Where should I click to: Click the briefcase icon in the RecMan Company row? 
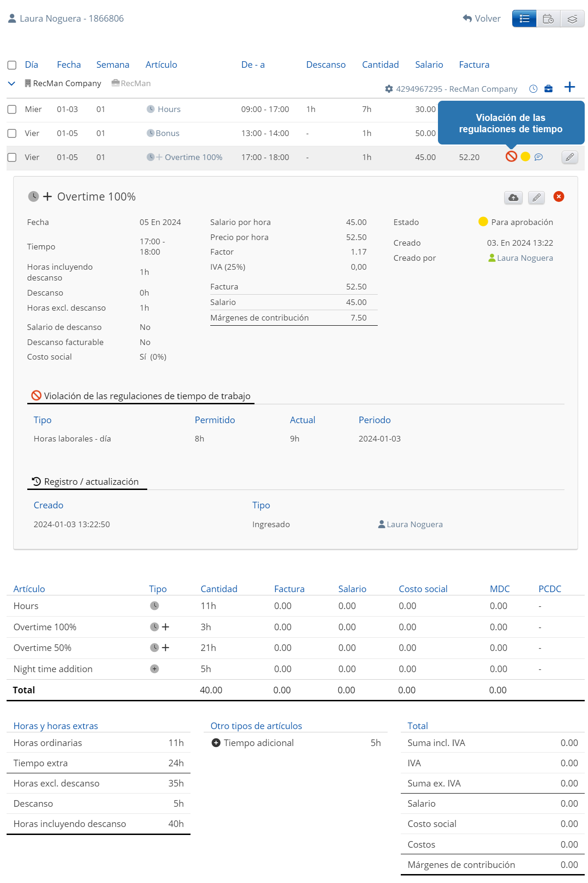pyautogui.click(x=548, y=89)
